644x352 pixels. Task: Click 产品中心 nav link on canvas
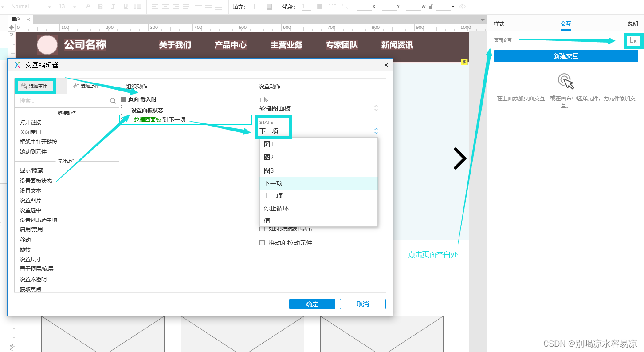(x=231, y=45)
